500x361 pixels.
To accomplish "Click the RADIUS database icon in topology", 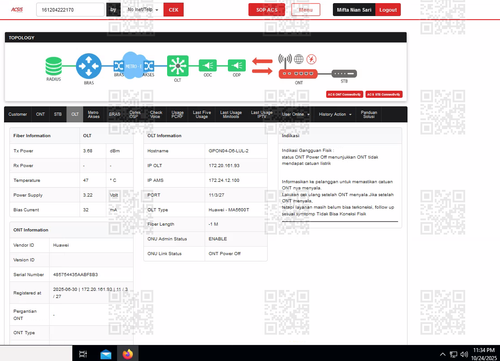I will pyautogui.click(x=54, y=66).
